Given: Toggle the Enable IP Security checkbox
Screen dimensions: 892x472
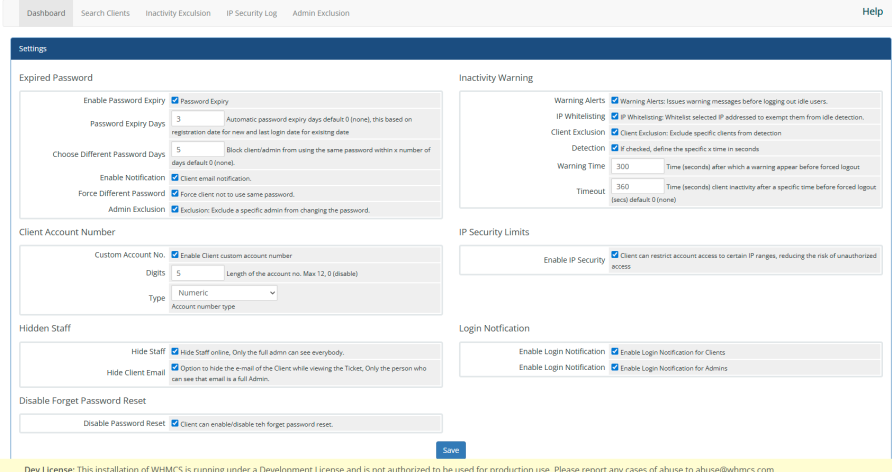Looking at the screenshot, I should (x=615, y=255).
